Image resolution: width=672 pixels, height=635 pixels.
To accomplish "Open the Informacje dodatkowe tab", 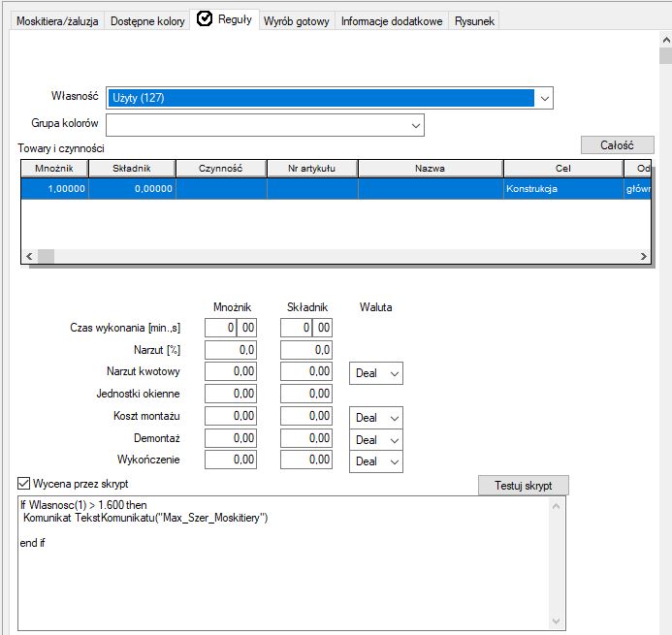I will pyautogui.click(x=392, y=21).
